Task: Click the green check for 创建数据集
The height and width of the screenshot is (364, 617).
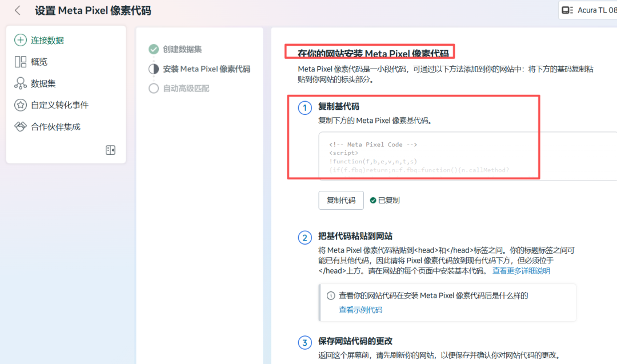Action: [154, 49]
